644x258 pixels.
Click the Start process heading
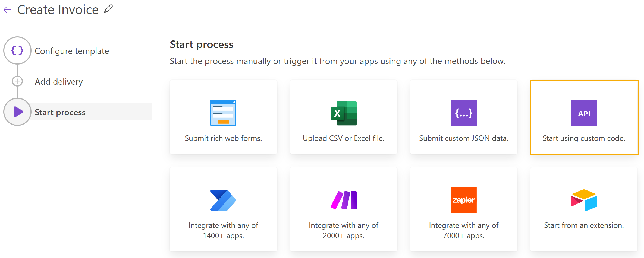click(202, 44)
